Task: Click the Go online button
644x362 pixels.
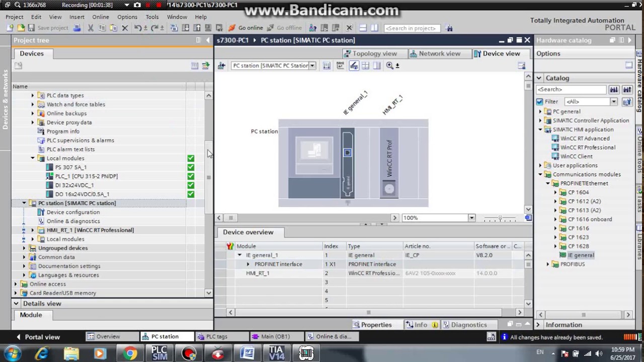Action: tap(246, 28)
